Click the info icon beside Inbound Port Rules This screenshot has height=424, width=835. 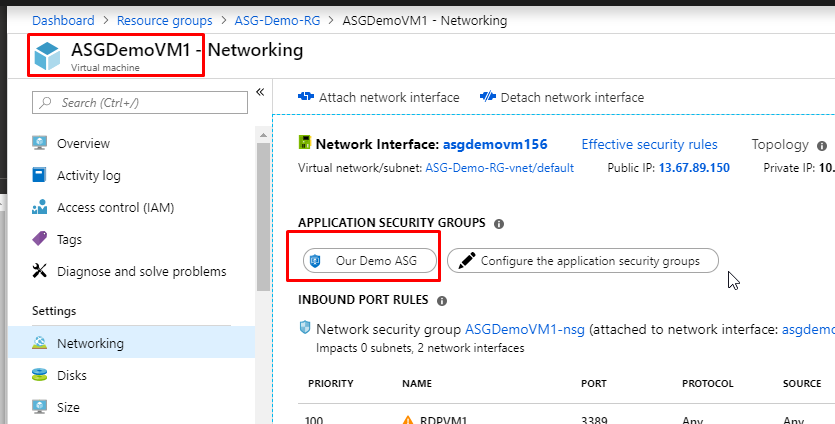click(442, 300)
